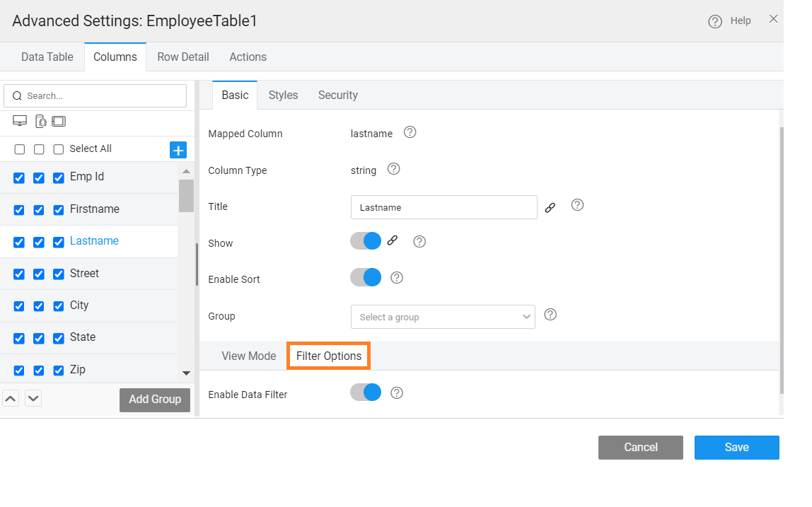Click the tablet device icon

click(59, 121)
